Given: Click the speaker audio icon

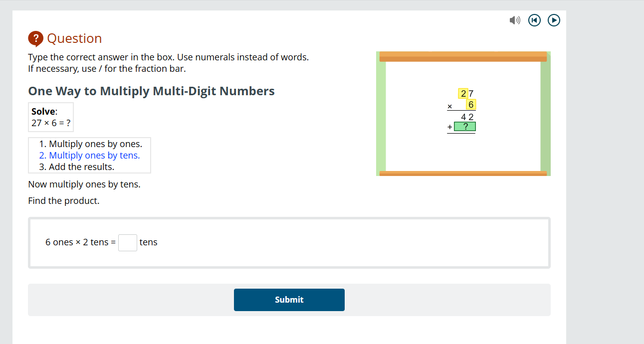Looking at the screenshot, I should (x=515, y=20).
